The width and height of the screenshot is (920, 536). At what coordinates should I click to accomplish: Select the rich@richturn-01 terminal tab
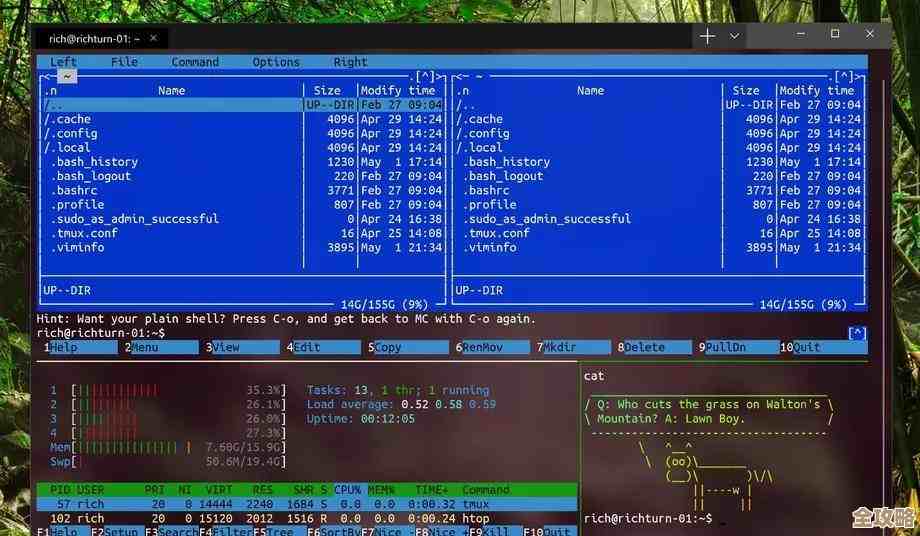coord(88,38)
